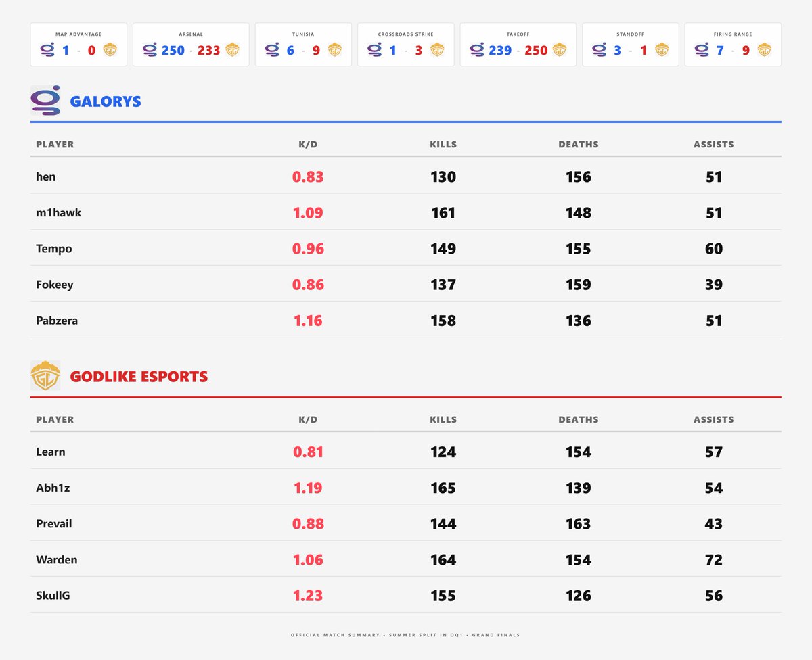Click the Galorys logo in Tunisia card
This screenshot has width=812, height=660.
(x=272, y=50)
